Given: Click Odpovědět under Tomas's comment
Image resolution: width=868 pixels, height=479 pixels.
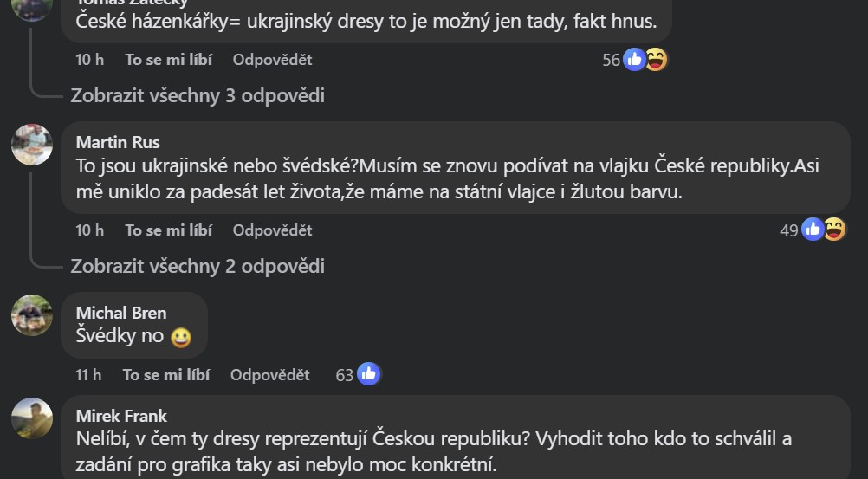Looking at the screenshot, I should click(272, 60).
